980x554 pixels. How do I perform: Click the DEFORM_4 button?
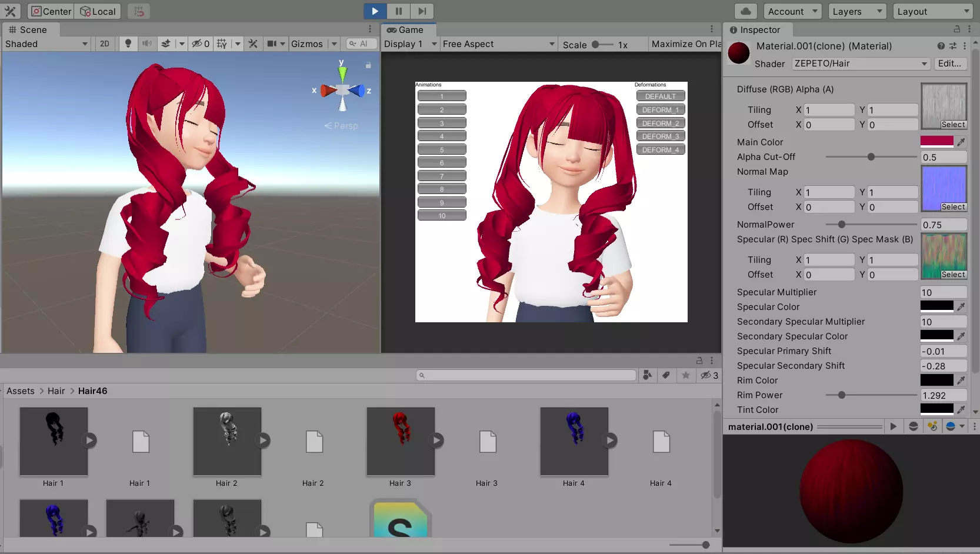tap(661, 149)
